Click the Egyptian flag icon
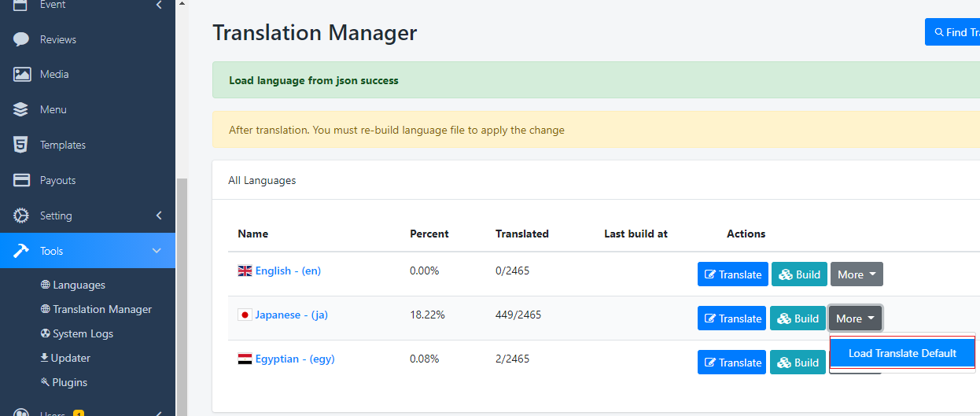This screenshot has height=416, width=980. point(245,359)
